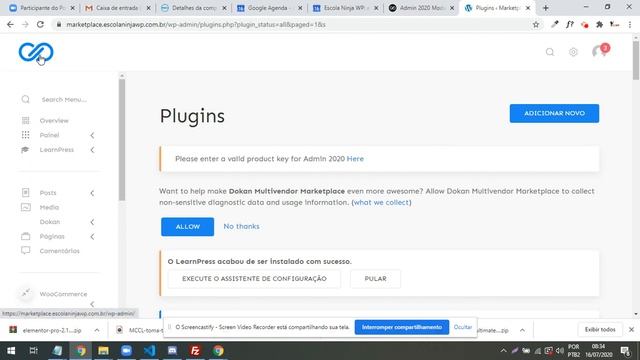Click the Pular button
The width and height of the screenshot is (640, 360).
coord(376,279)
